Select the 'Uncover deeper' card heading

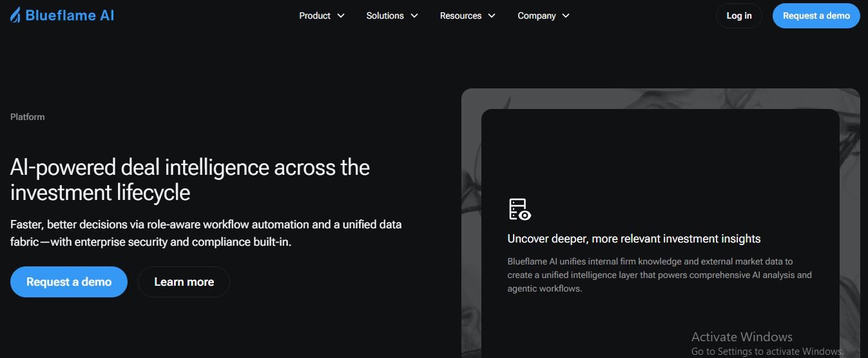click(633, 239)
